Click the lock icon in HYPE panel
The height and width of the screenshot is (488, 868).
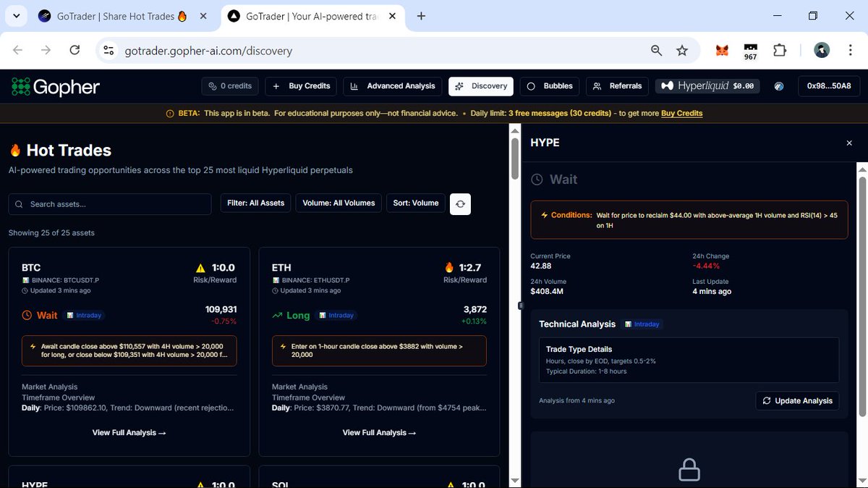pyautogui.click(x=689, y=471)
